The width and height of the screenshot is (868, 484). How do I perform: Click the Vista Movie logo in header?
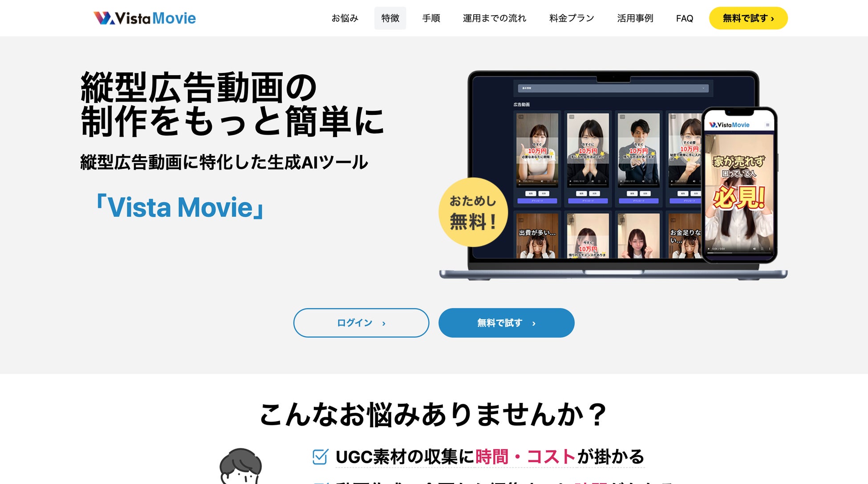pyautogui.click(x=145, y=18)
